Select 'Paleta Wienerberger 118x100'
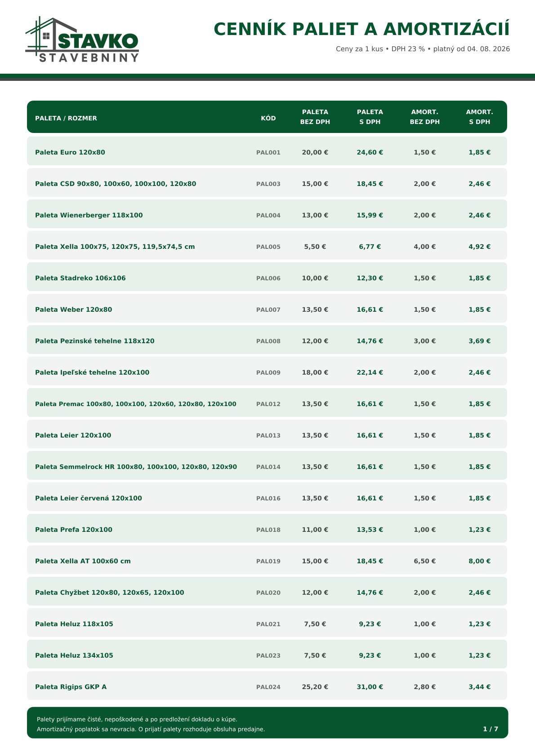The image size is (535, 756). (89, 215)
